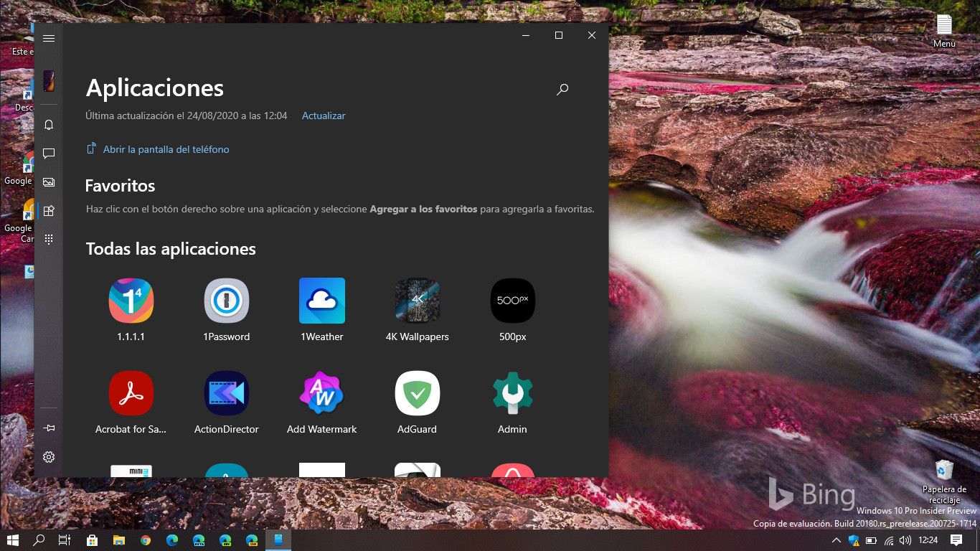Launch the 4K Wallpapers app
The width and height of the screenshot is (980, 551).
point(418,310)
